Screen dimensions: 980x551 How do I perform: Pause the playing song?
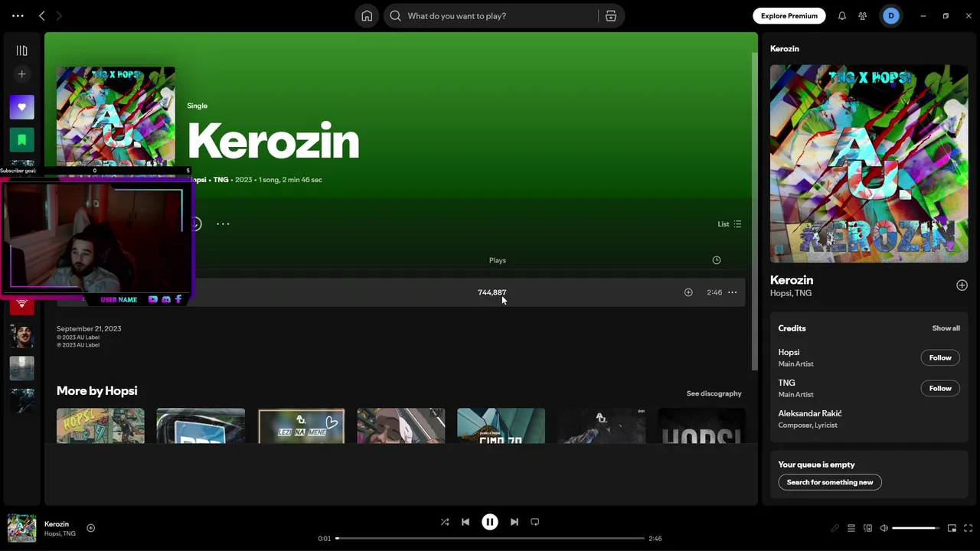click(490, 522)
